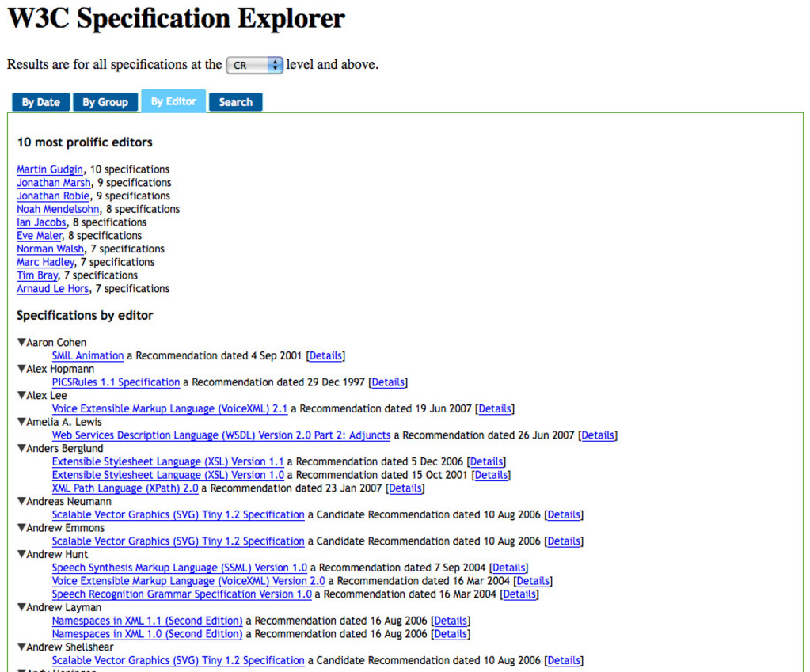This screenshot has width=810, height=672.
Task: Open Marc Hadley's editor link
Action: click(x=45, y=263)
